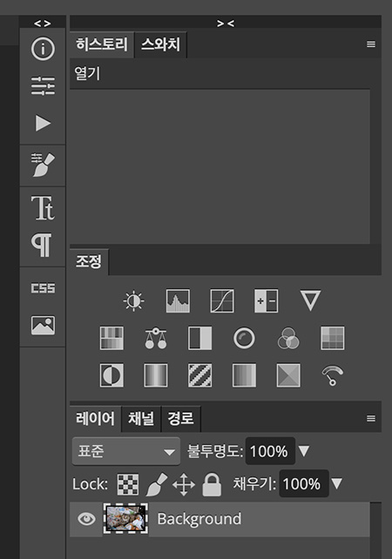Hide the Background layer with the eye icon

coord(86,519)
